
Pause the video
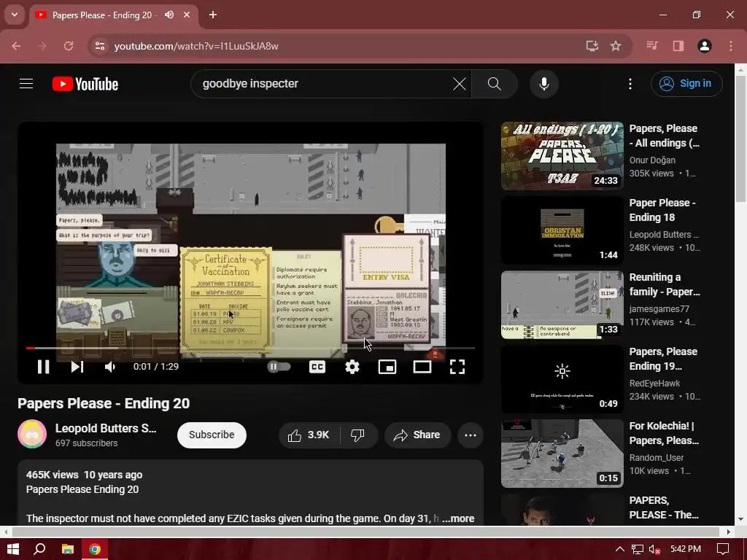coord(43,367)
